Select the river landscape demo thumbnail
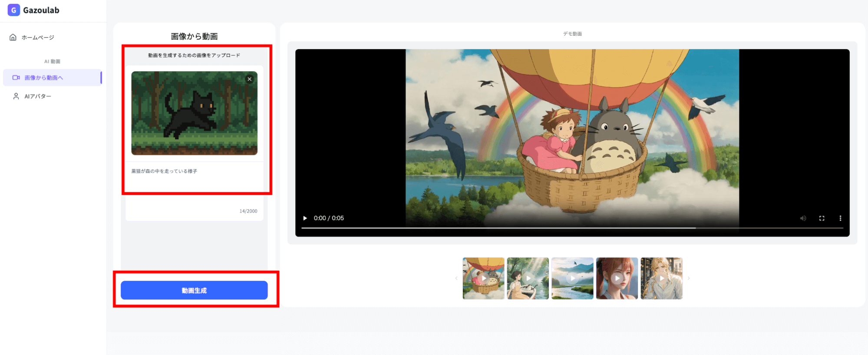This screenshot has width=868, height=355. click(x=572, y=278)
